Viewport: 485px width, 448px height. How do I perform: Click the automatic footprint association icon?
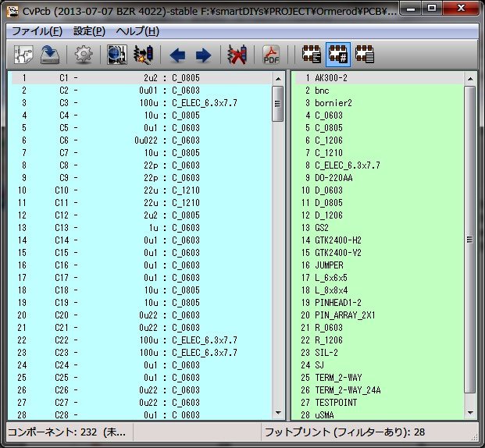click(x=143, y=55)
